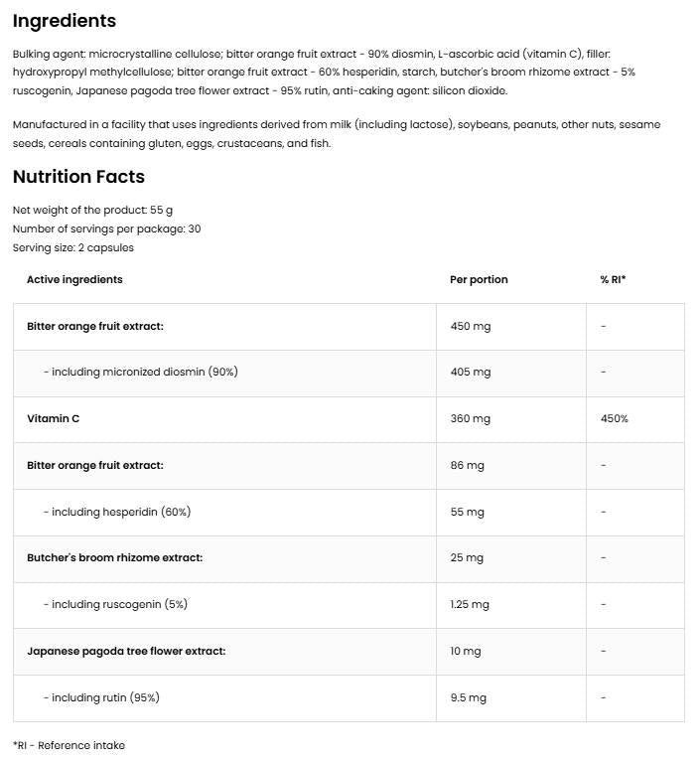Select the 360 mg value
Image resolution: width=700 pixels, height=761 pixels.
click(x=470, y=418)
